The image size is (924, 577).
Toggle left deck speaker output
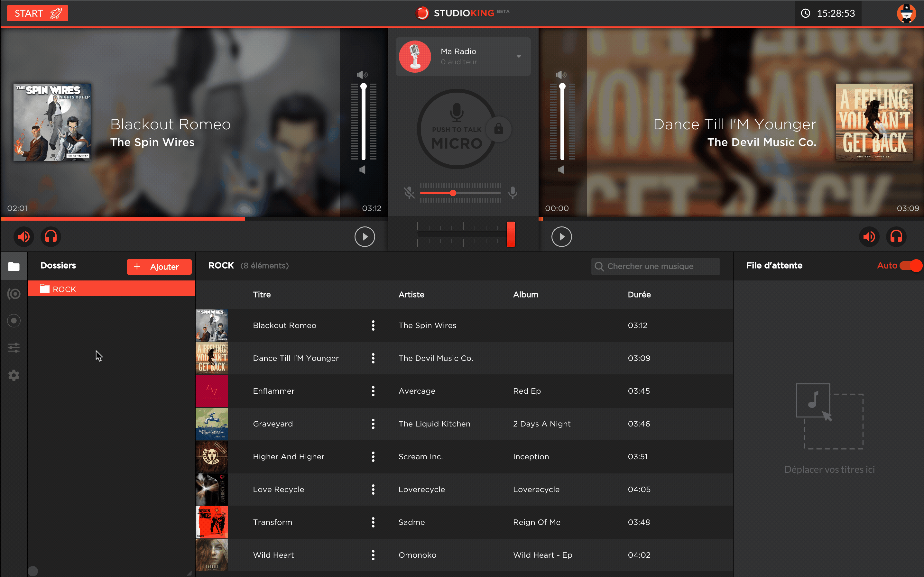(x=24, y=237)
